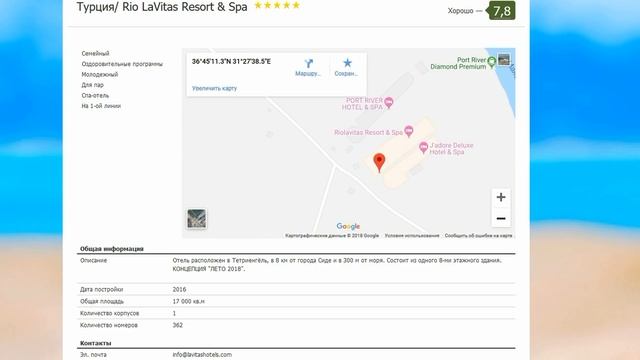Zoom in on the map with plus
The height and width of the screenshot is (360, 640).
click(x=501, y=197)
